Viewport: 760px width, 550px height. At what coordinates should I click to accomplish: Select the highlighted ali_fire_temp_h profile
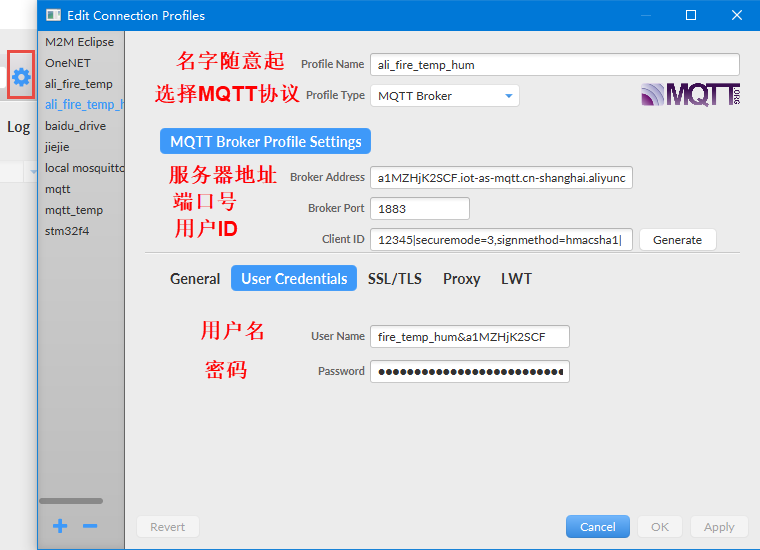pos(81,105)
